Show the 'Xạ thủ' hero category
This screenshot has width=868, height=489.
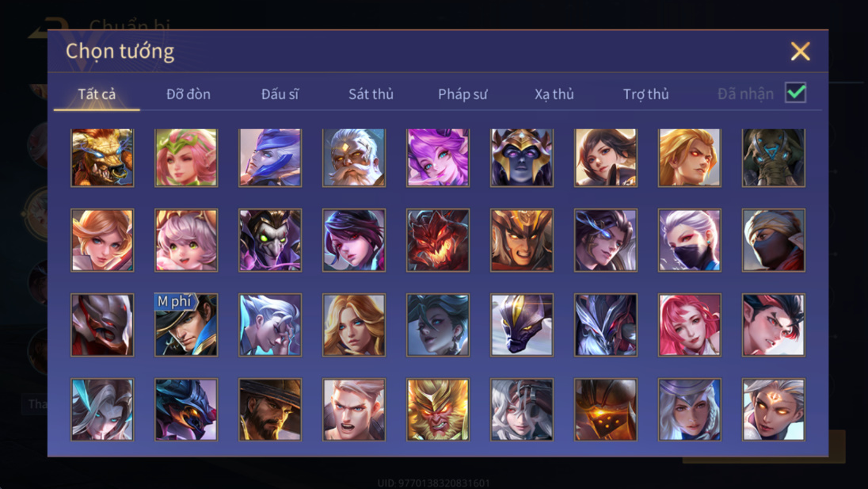pos(554,94)
